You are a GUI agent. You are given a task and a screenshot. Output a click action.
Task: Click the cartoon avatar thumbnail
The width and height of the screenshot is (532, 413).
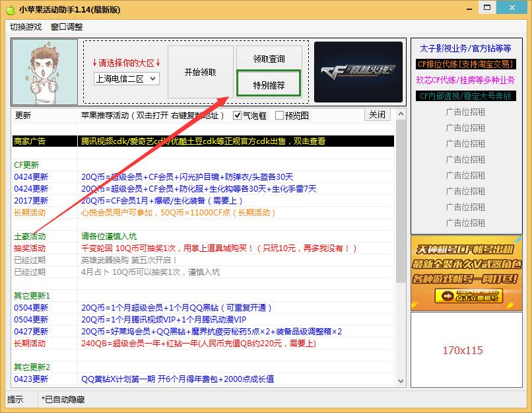point(45,72)
